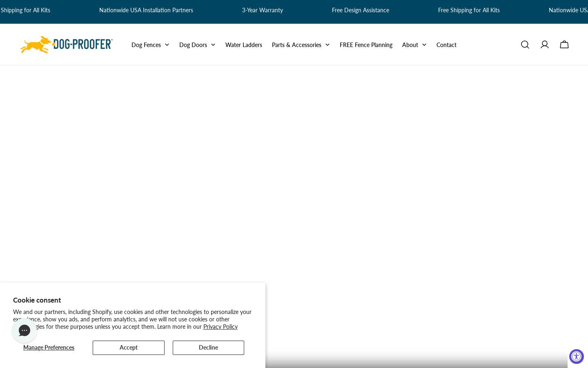
Task: Accept the cookie consent
Action: [129, 348]
